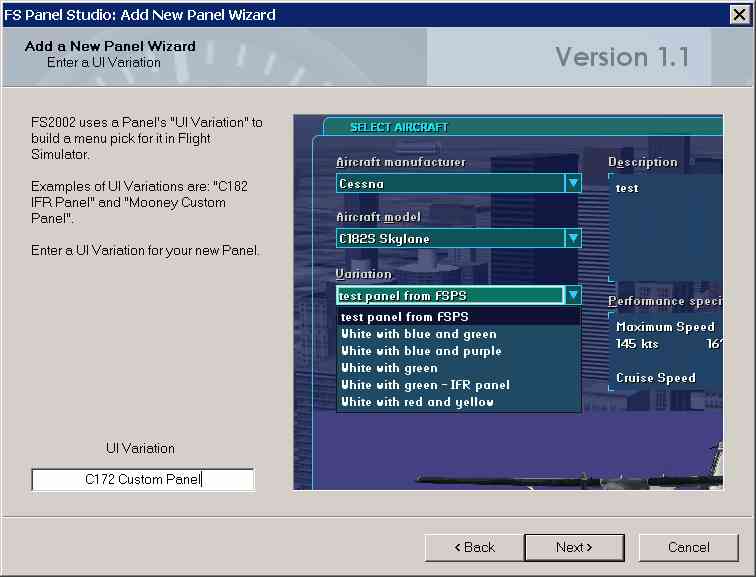Close the wizard window via X
Image resolution: width=756 pixels, height=577 pixels.
[x=739, y=14]
